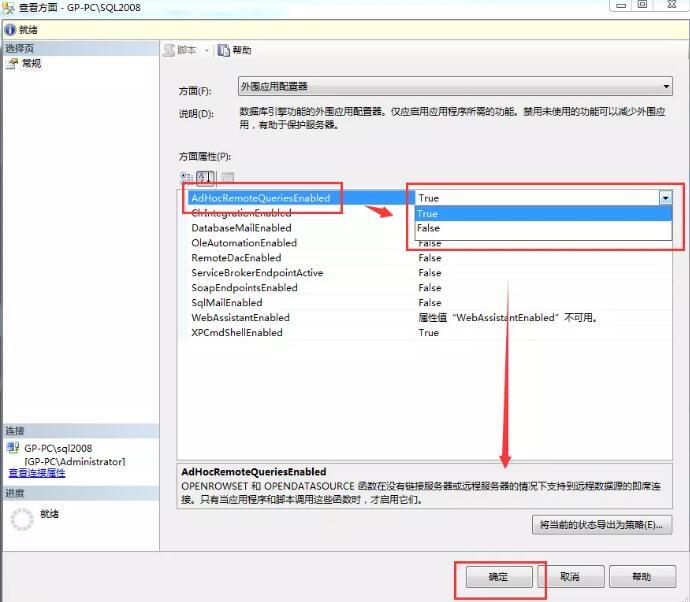Collapse the AdHocRemoteQueriesEnabled value dropdown arrow

point(665,198)
